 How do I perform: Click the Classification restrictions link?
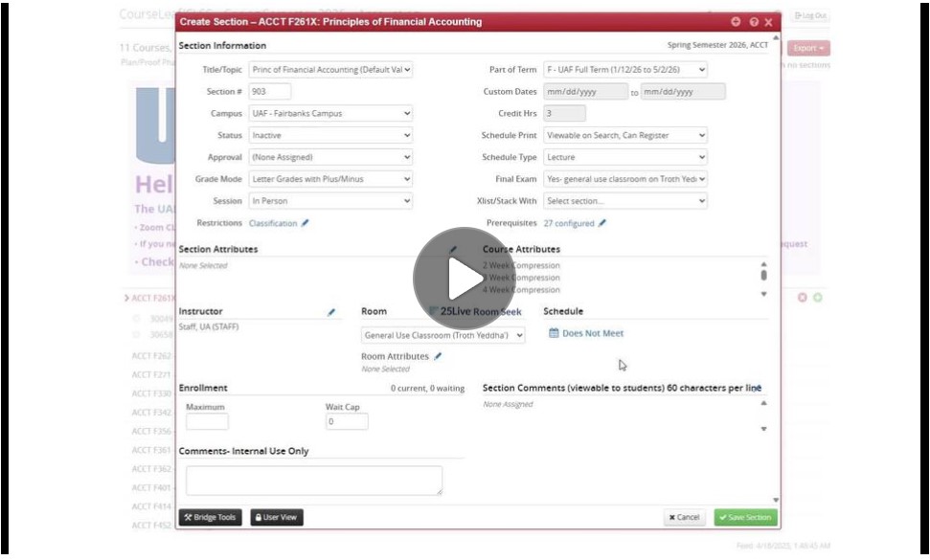[273, 223]
